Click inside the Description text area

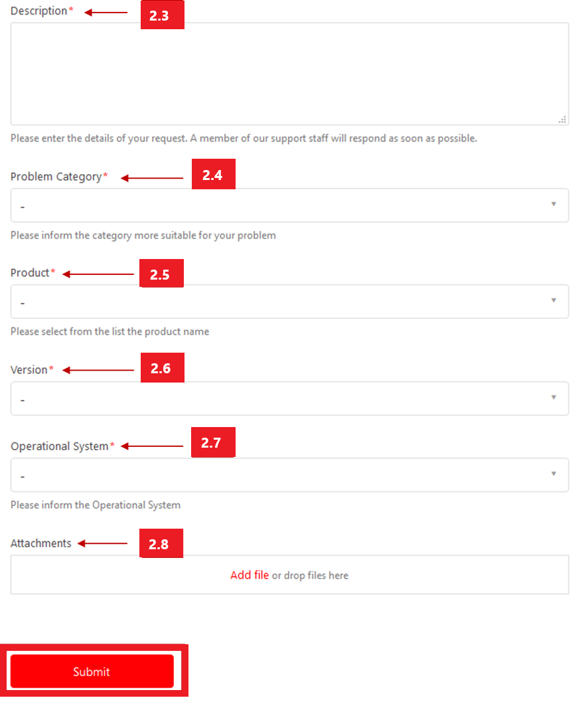(290, 74)
